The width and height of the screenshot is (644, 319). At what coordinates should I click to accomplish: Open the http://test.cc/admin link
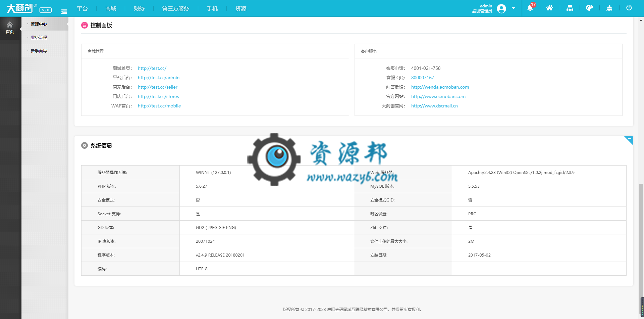click(159, 78)
